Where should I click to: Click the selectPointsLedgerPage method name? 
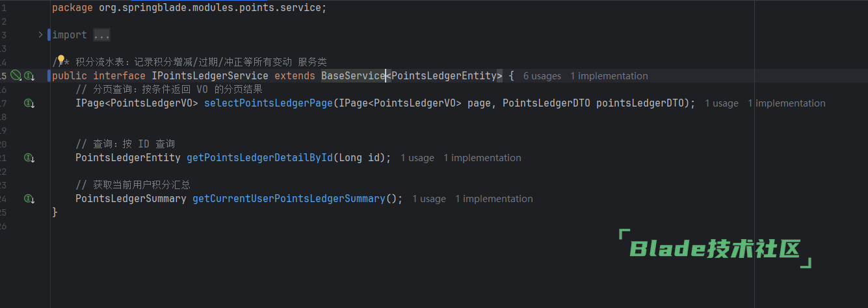coord(268,103)
